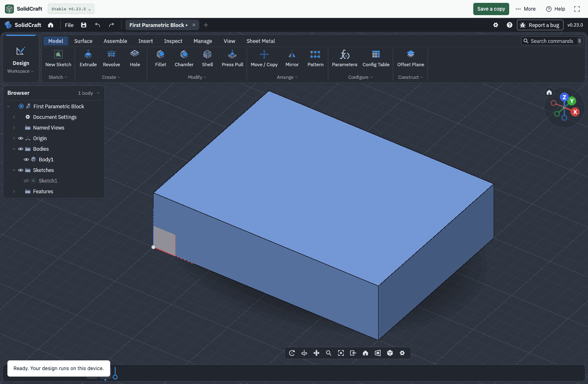Viewport: 588px width, 384px height.
Task: Click the Save a copy button
Action: [491, 9]
